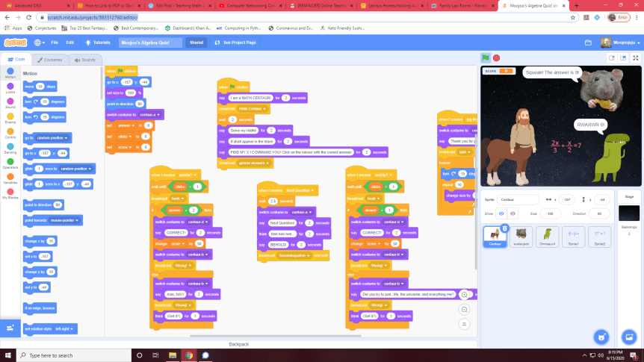The height and width of the screenshot is (362, 644).
Task: Open the language globe dropdown
Action: click(x=39, y=43)
